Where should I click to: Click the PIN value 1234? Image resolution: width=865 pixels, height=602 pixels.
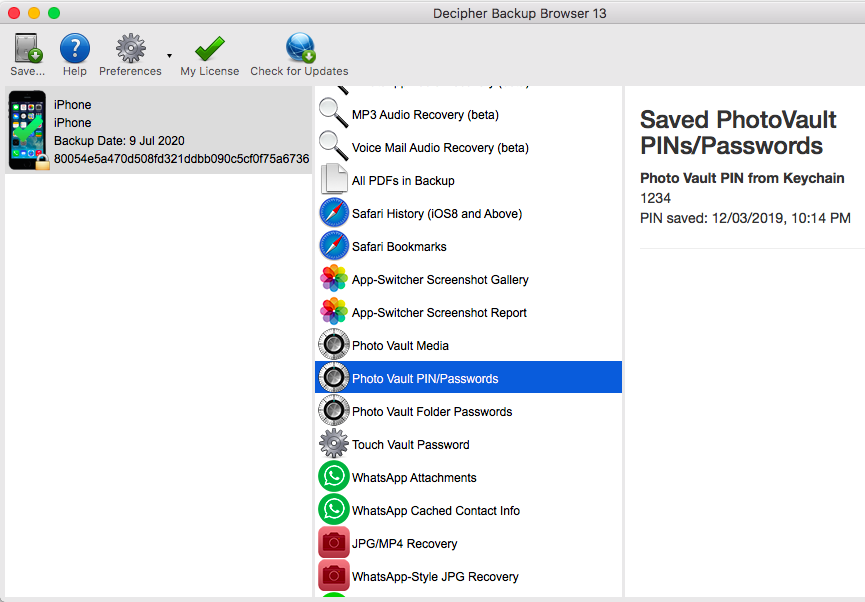(x=655, y=198)
